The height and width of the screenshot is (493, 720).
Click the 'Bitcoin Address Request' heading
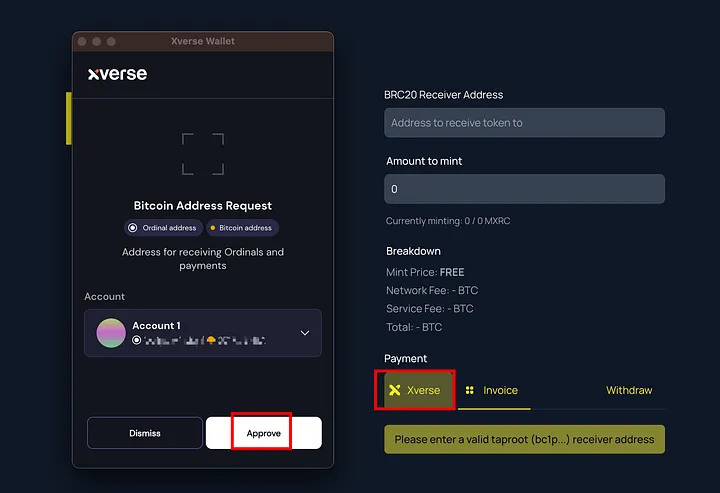[x=203, y=206]
